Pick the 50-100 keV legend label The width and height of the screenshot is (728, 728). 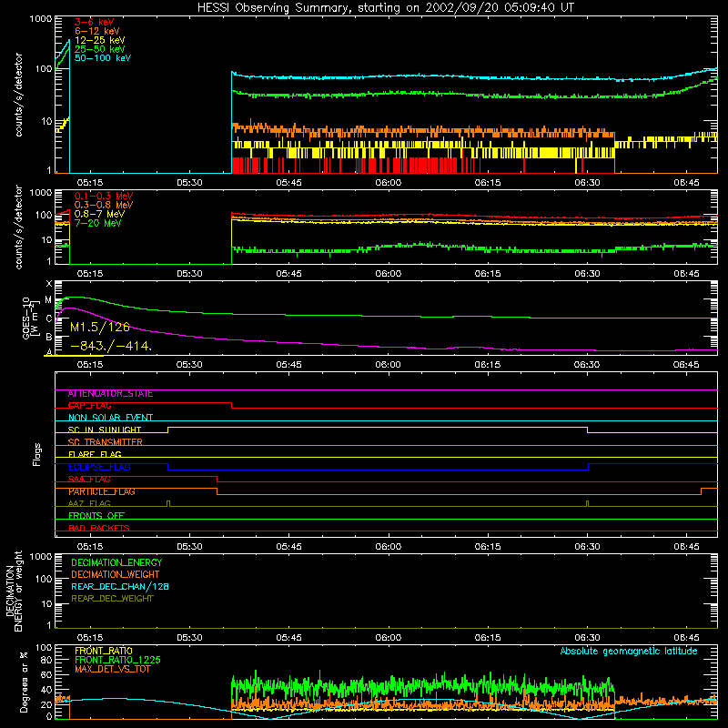coord(103,58)
